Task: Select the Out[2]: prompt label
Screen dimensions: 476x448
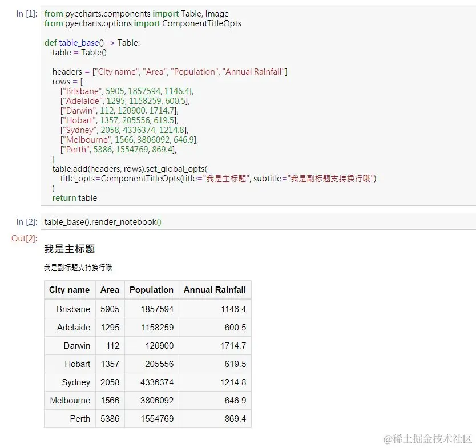Action: click(25, 238)
